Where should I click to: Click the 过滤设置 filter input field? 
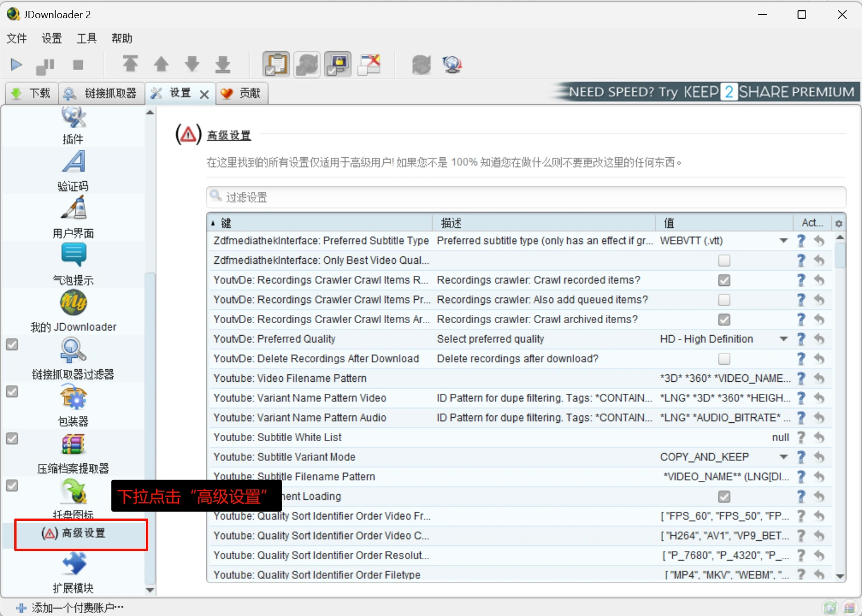(x=526, y=197)
